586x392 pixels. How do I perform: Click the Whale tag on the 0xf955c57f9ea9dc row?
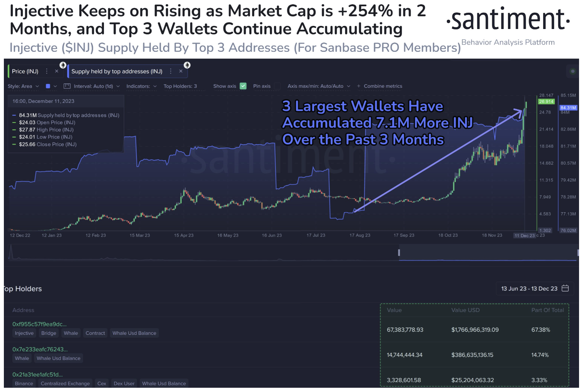71,333
